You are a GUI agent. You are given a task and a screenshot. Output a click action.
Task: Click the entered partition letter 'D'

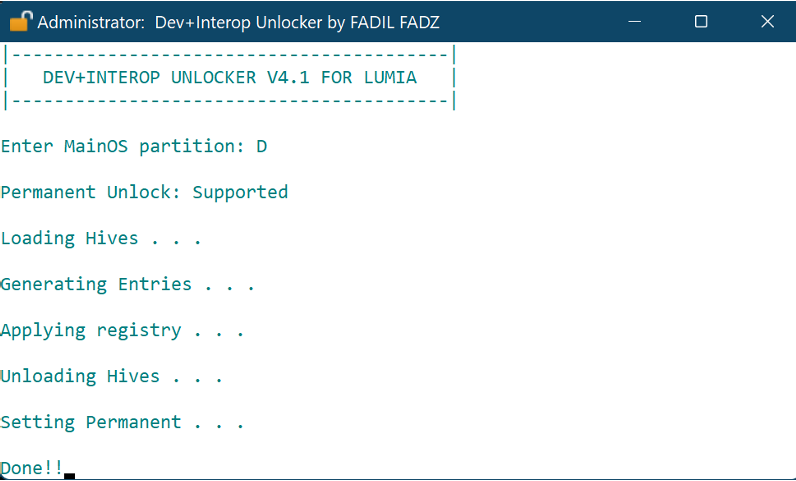coord(262,146)
